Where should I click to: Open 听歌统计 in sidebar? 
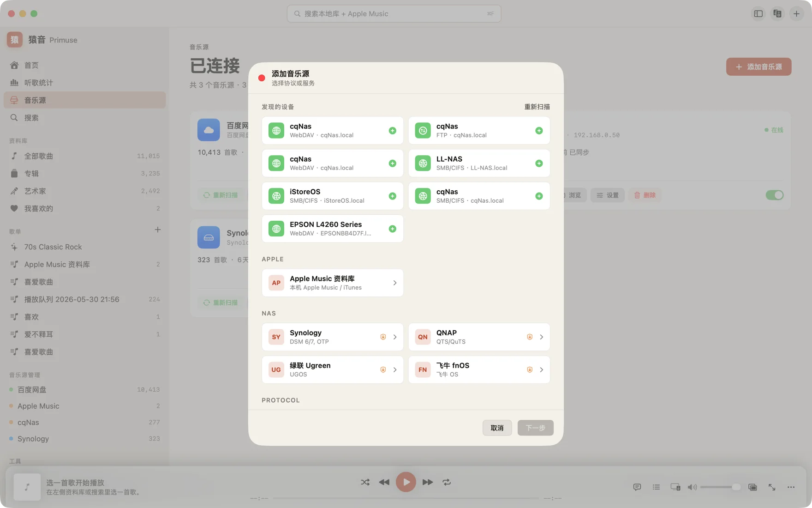84,83
